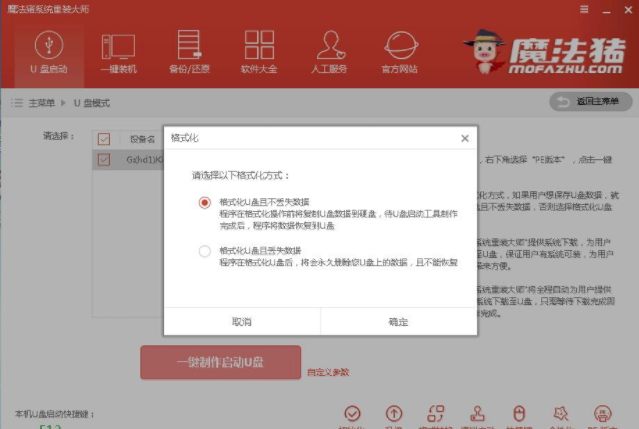Open the U盘启动 tab icon

click(x=46, y=45)
